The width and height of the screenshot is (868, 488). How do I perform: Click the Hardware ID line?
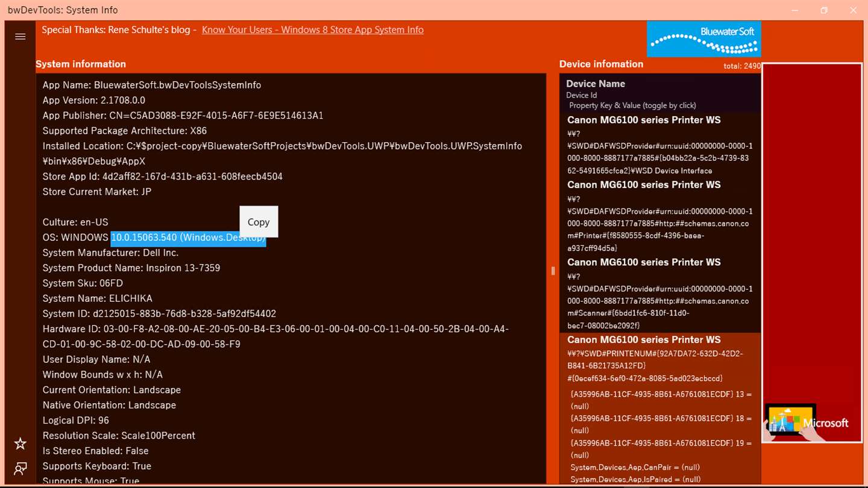[x=275, y=336]
